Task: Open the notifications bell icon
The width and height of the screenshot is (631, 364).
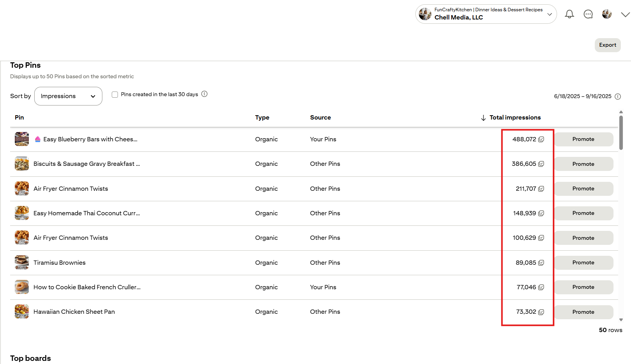Action: (x=569, y=14)
